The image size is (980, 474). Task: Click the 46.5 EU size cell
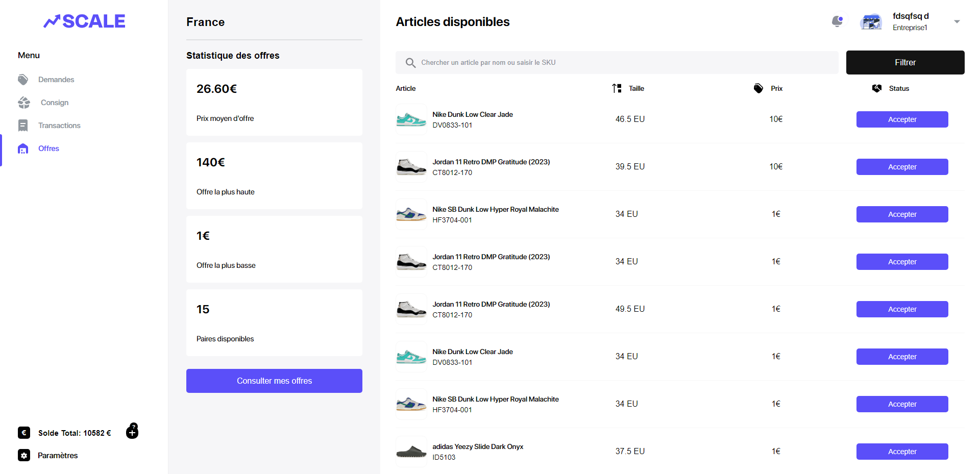[x=630, y=119]
